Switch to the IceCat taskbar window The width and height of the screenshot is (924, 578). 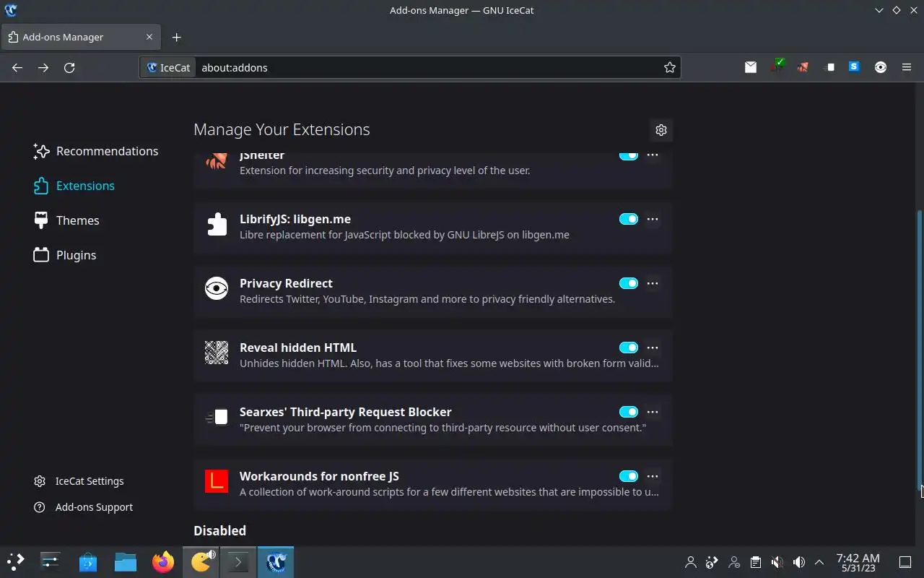tap(276, 561)
